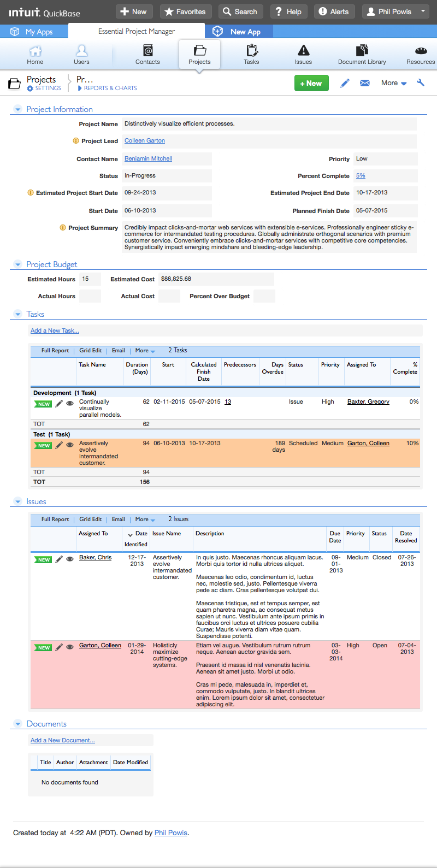Edit Baker, Chris issue with pencil icon
Viewport: 437px width, 868px height.
(59, 559)
